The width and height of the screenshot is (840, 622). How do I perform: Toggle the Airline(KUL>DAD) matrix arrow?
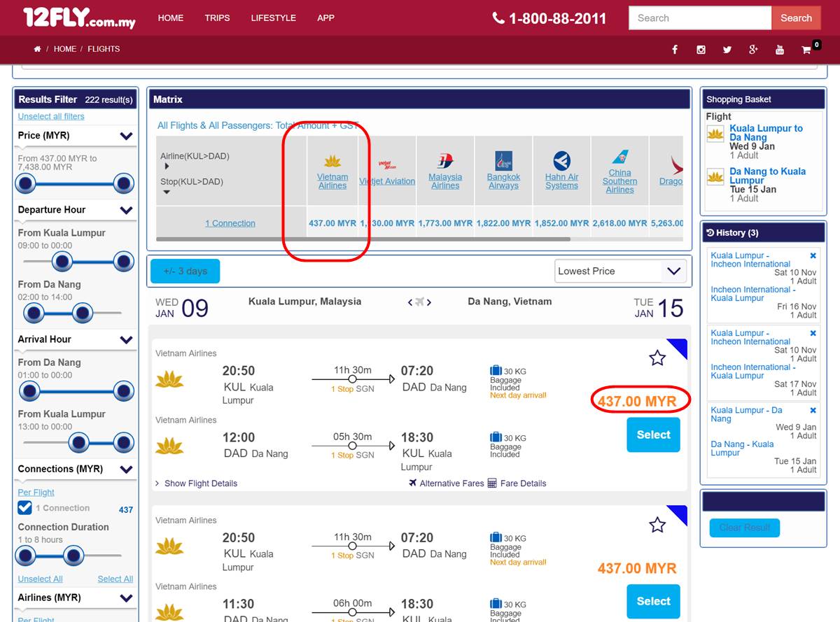point(167,167)
